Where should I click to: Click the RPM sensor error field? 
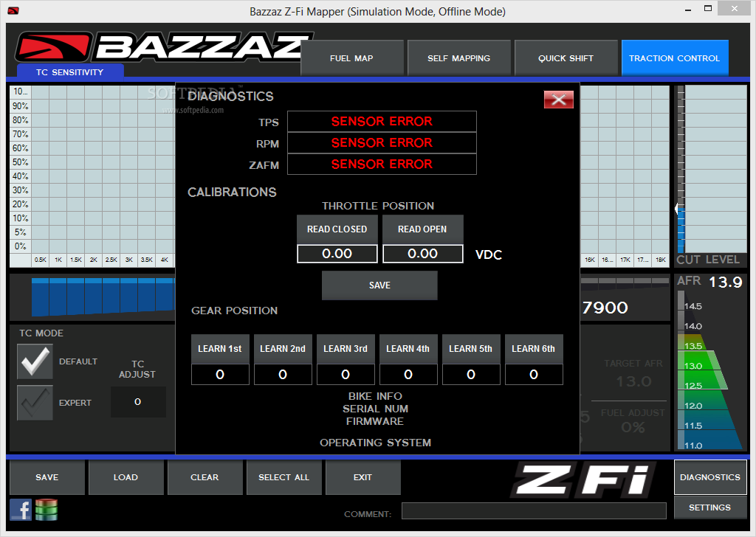point(382,143)
